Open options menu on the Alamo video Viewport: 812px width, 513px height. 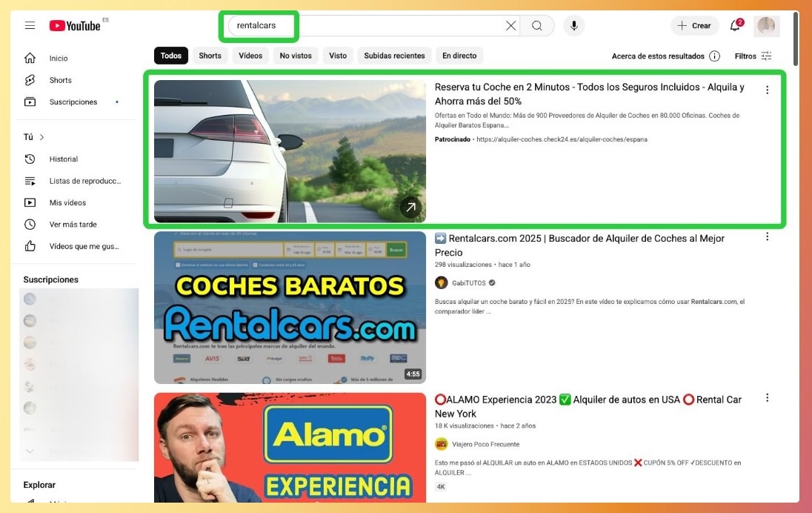768,397
